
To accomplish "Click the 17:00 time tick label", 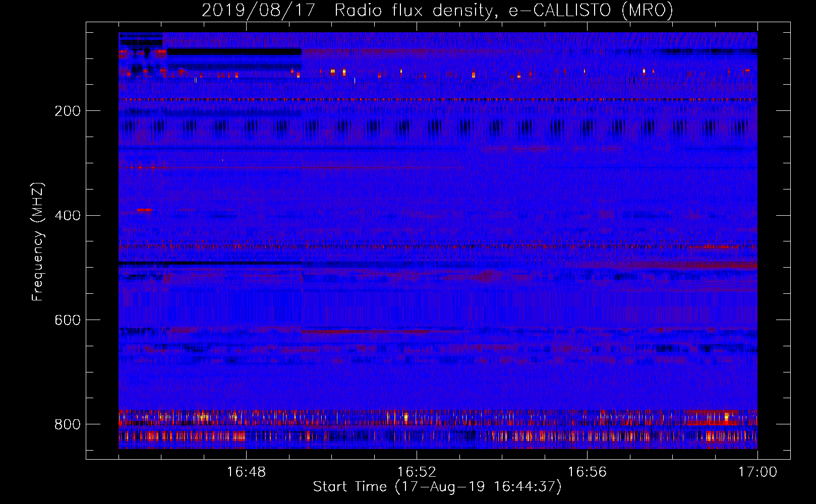I will click(757, 472).
